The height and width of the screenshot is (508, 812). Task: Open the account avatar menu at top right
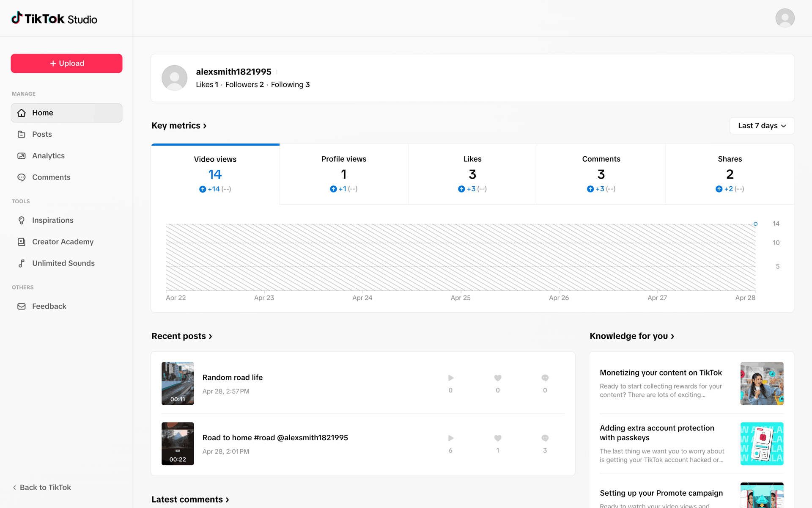(785, 18)
